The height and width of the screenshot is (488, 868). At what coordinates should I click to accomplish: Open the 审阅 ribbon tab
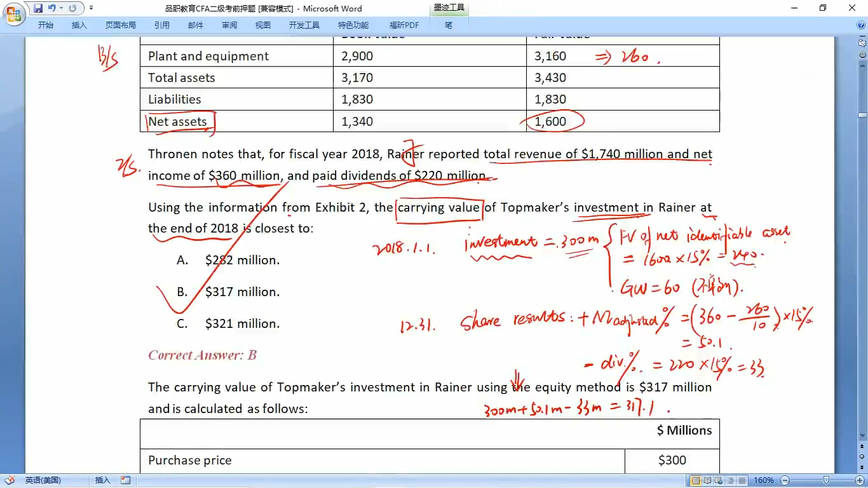click(229, 25)
